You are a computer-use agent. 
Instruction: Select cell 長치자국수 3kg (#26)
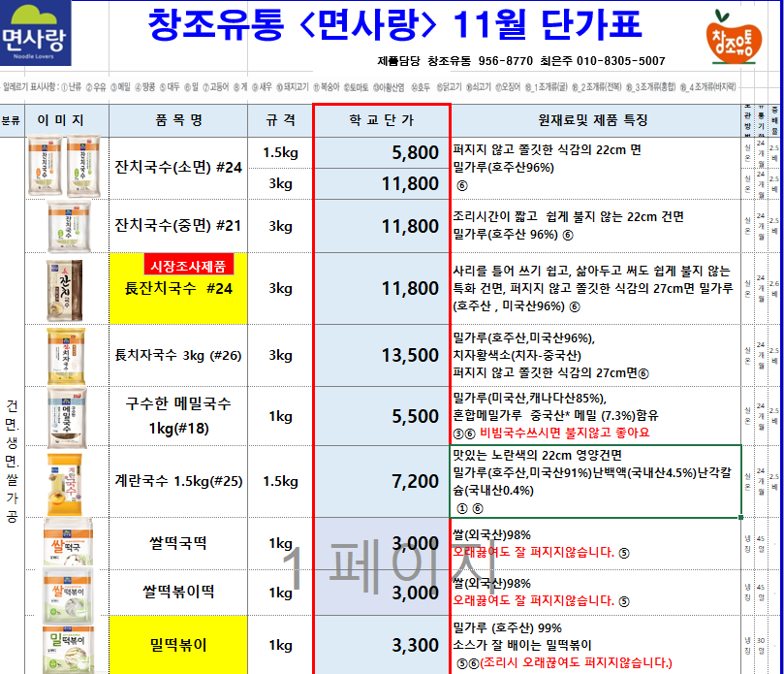point(178,355)
